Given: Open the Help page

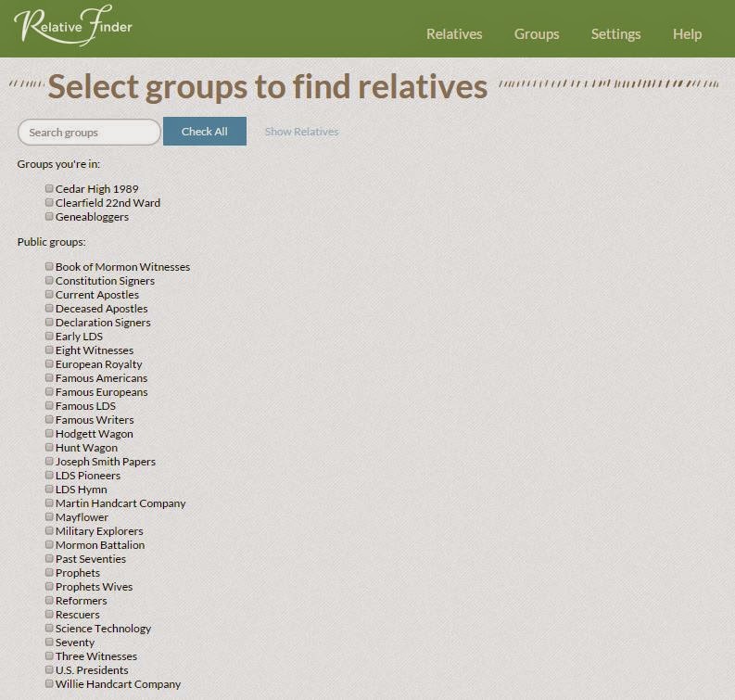Looking at the screenshot, I should point(687,34).
